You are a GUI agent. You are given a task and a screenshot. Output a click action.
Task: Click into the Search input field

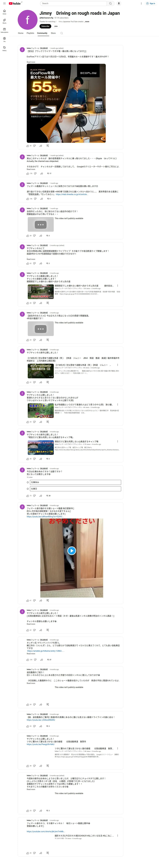tap(73, 3)
